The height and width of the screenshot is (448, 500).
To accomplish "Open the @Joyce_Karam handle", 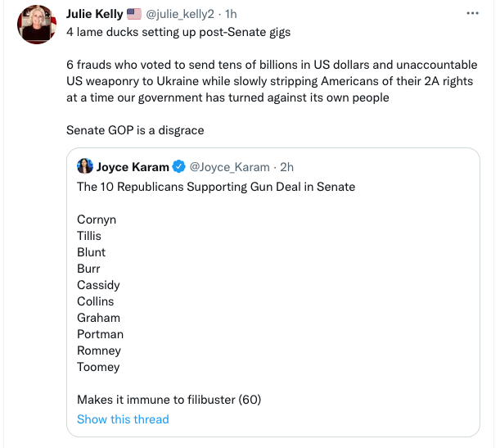I will (229, 167).
